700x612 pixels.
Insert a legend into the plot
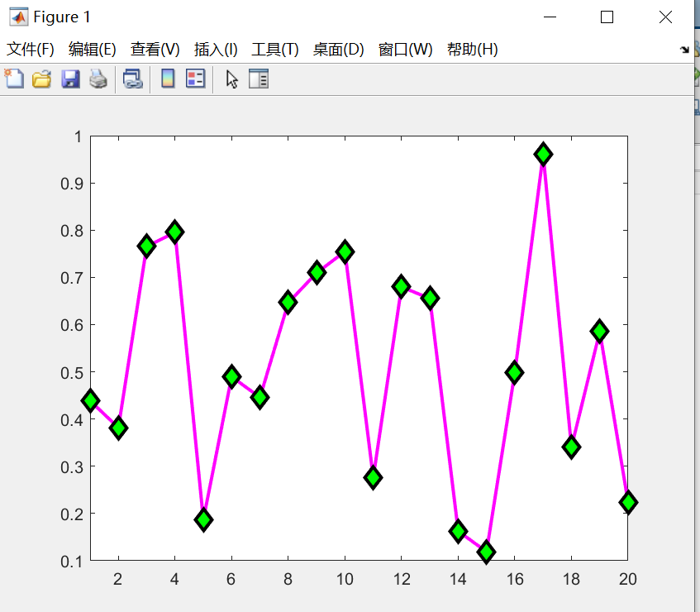pyautogui.click(x=196, y=79)
